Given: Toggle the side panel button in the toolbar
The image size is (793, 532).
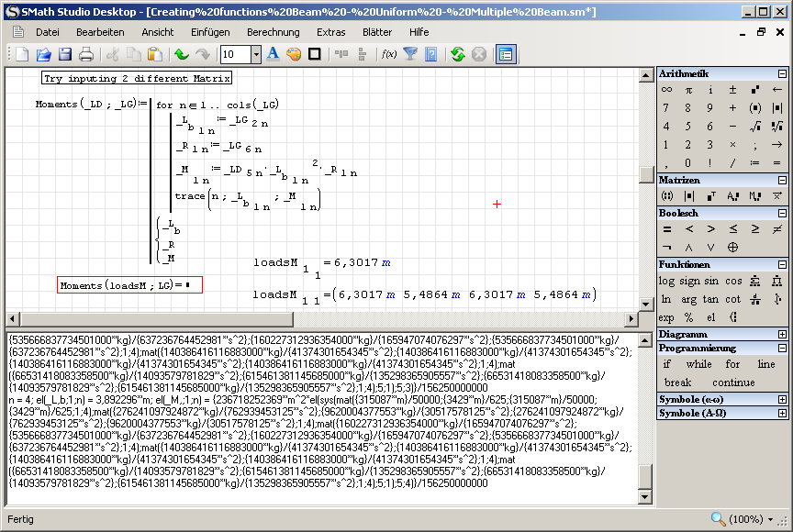Looking at the screenshot, I should [505, 55].
